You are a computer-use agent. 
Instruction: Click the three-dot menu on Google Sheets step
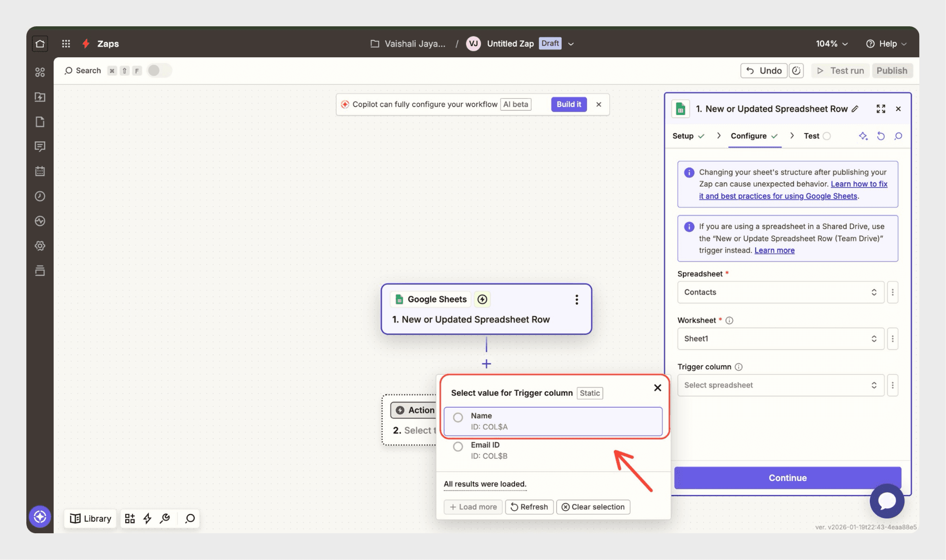pyautogui.click(x=576, y=300)
